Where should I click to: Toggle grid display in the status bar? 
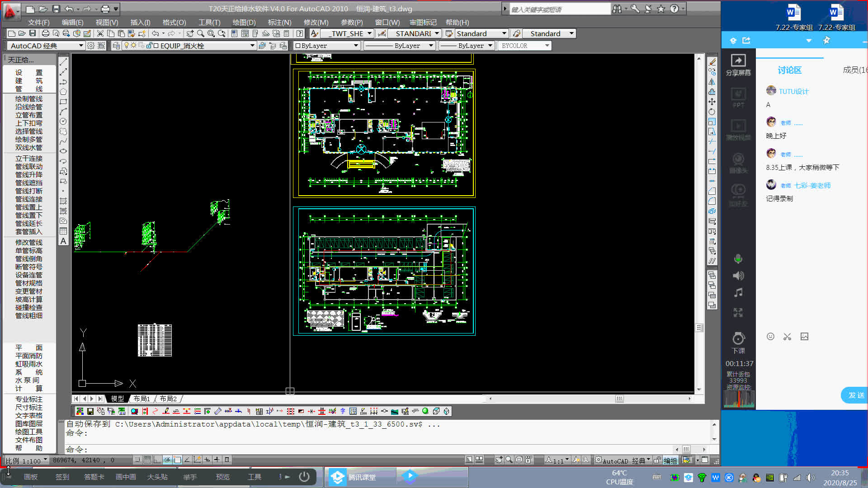[x=147, y=460]
